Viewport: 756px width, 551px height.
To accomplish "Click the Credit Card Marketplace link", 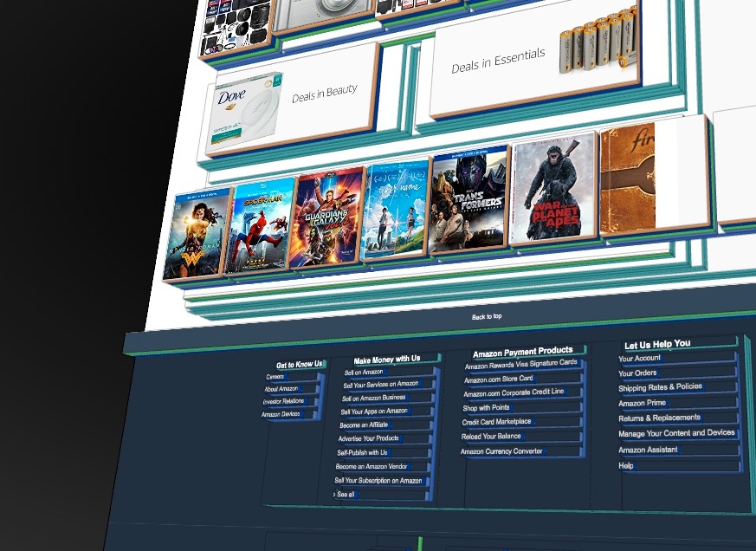I will [496, 422].
